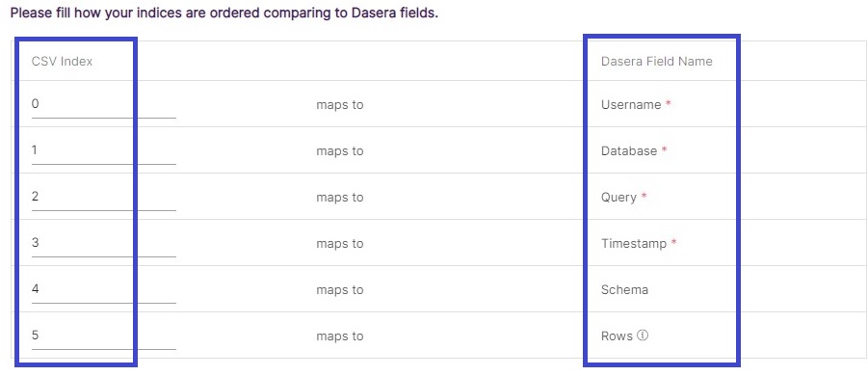
Task: Click the red asterisk beside Timestamp
Action: tap(673, 243)
